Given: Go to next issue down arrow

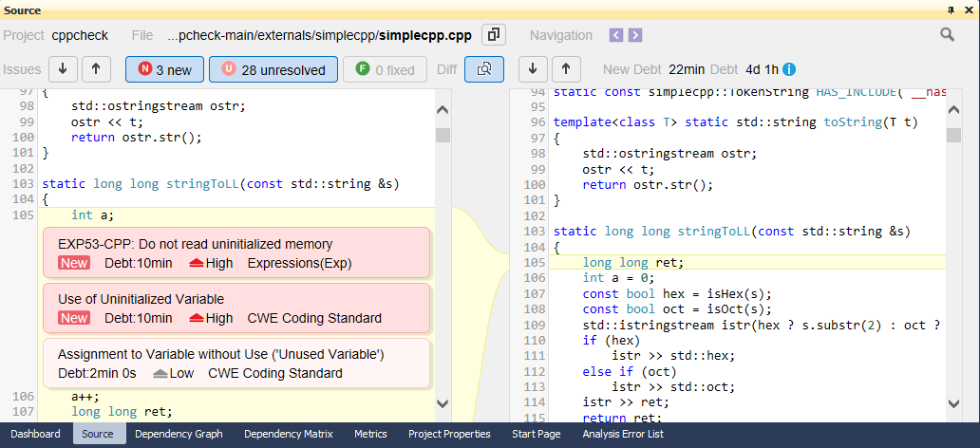Looking at the screenshot, I should coord(63,69).
